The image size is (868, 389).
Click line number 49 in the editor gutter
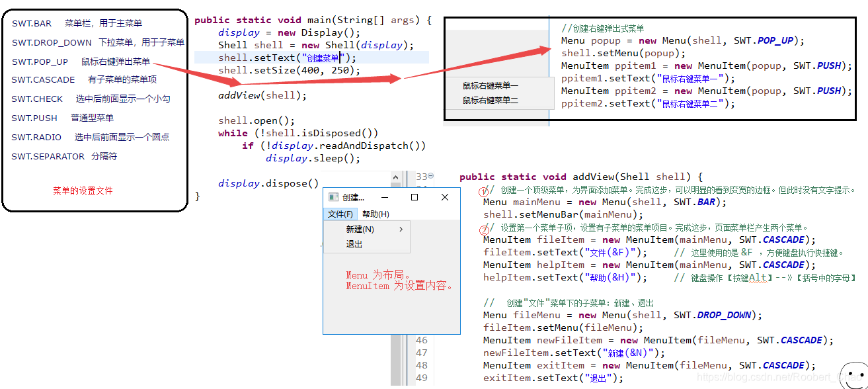(422, 378)
